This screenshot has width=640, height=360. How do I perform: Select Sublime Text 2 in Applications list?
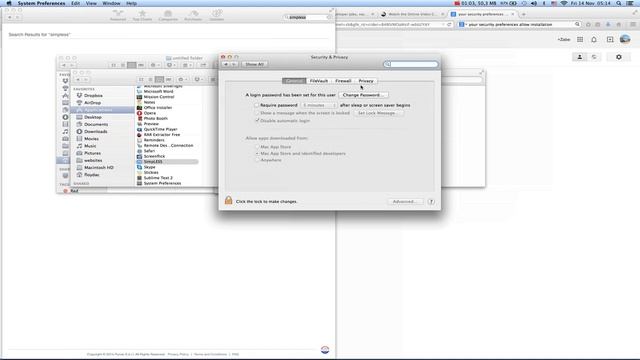click(x=158, y=178)
